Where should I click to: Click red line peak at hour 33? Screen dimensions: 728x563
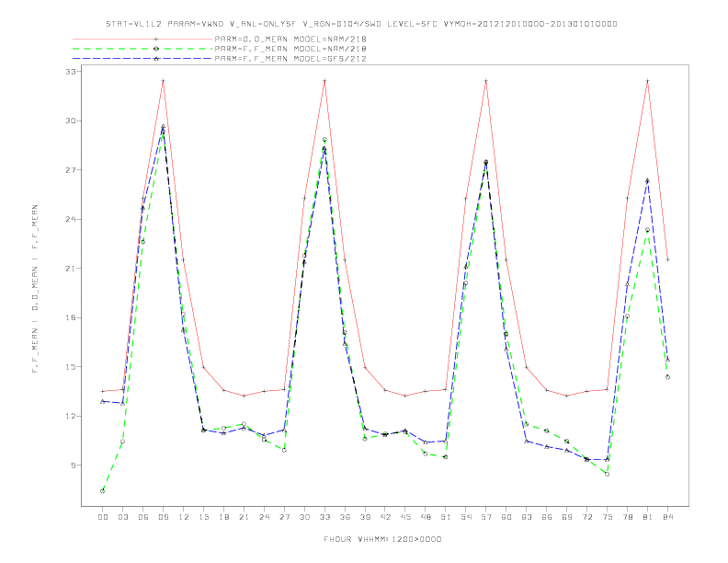point(324,81)
